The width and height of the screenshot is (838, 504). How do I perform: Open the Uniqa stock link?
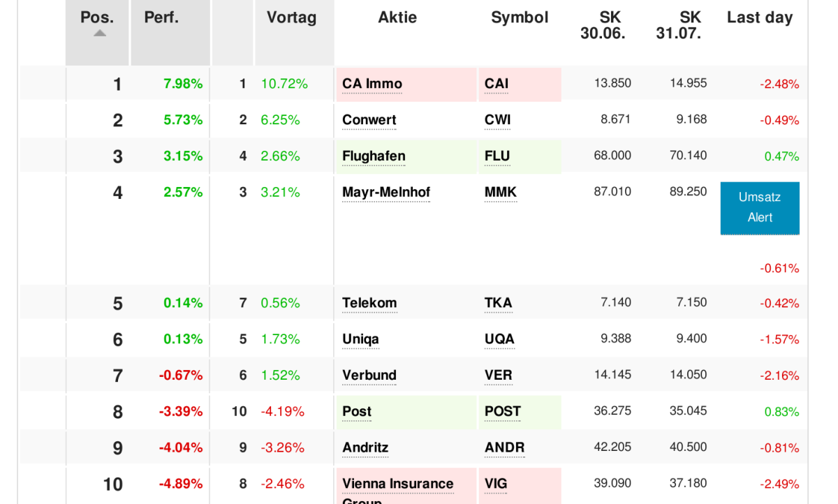point(360,339)
